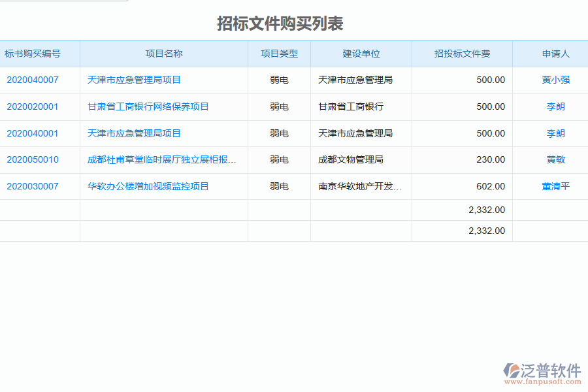Viewport: 588px width, 392px height.
Task: Click the 申请人 column header
Action: point(555,54)
